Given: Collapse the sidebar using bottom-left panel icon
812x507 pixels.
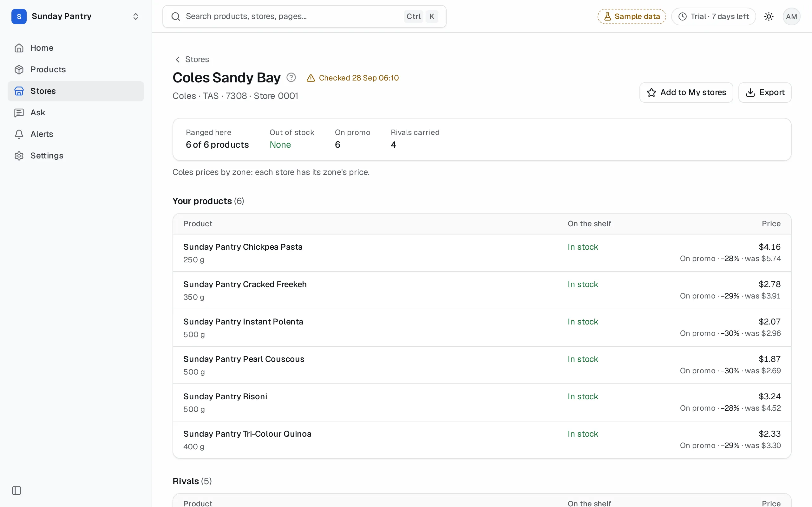Looking at the screenshot, I should coord(16,490).
